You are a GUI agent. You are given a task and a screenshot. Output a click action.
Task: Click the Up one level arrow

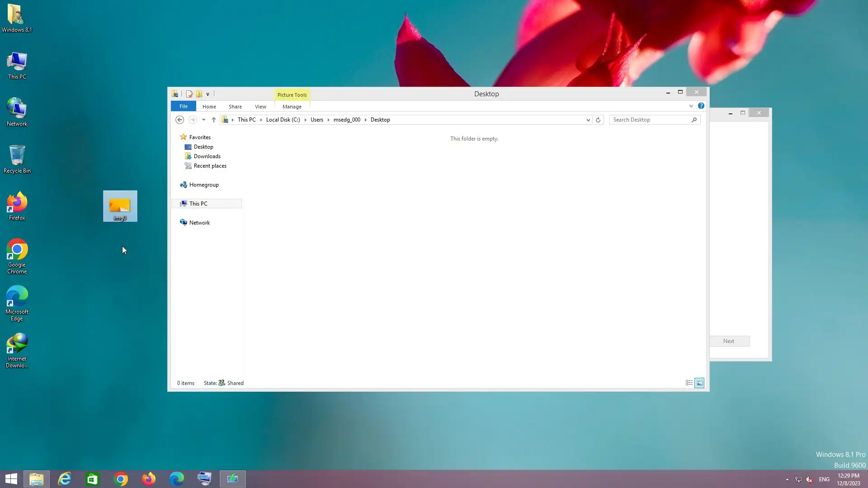coord(214,120)
